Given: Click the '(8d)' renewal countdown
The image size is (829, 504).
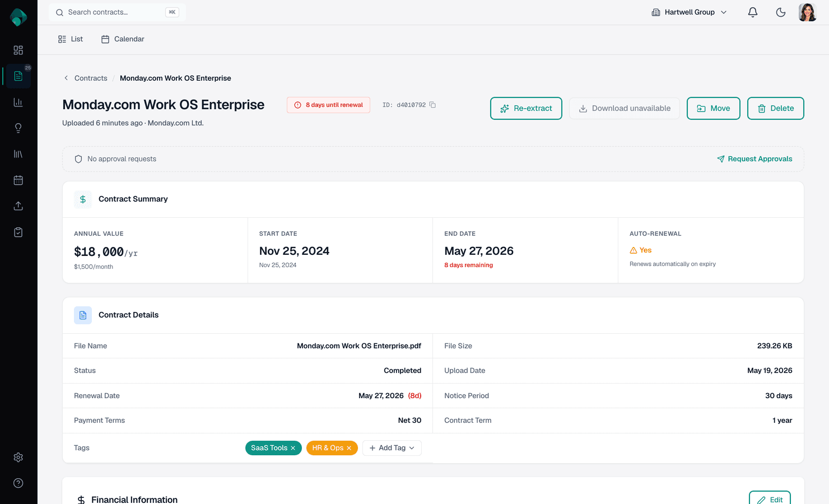Looking at the screenshot, I should 414,396.
